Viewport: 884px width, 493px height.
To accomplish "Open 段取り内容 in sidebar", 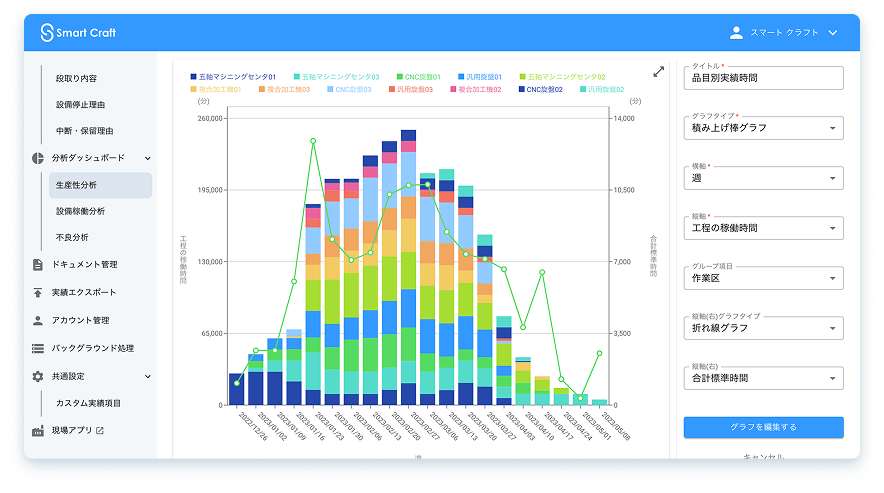I will (x=77, y=78).
